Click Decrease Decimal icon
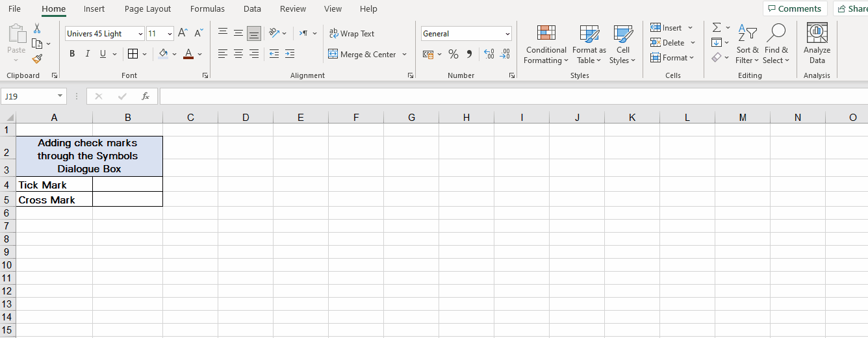 505,54
